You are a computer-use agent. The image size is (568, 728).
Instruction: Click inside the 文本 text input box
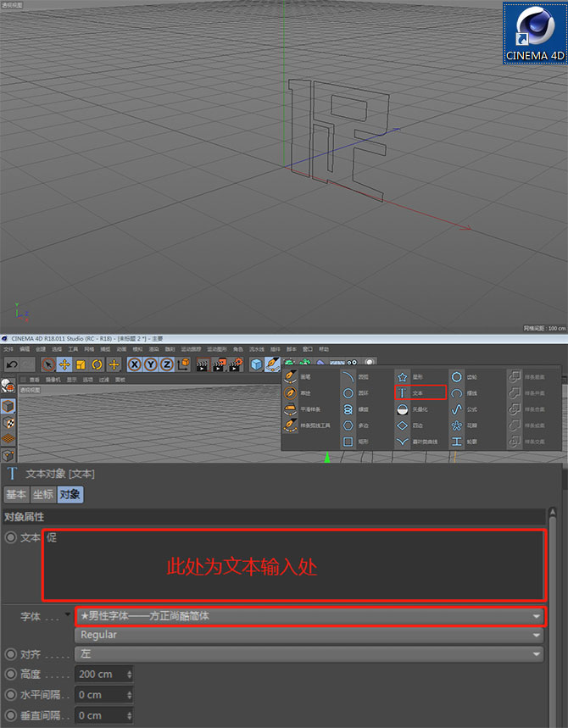pos(293,565)
